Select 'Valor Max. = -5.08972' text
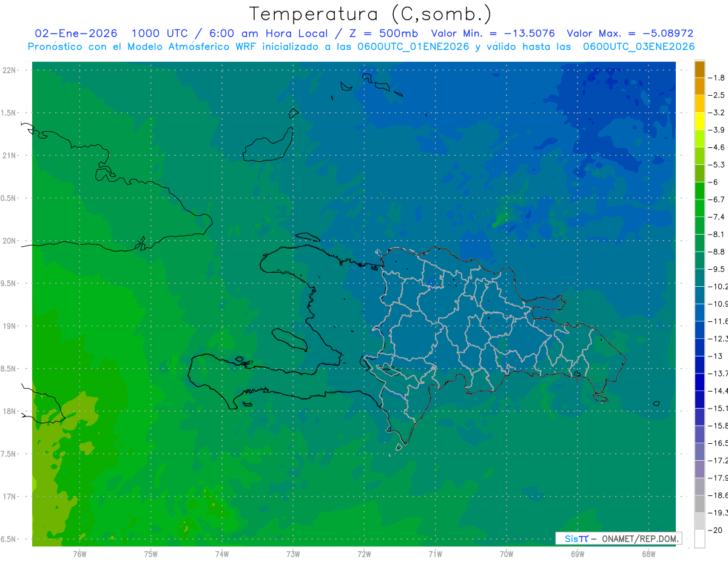This screenshot has height=562, width=728. (x=630, y=33)
